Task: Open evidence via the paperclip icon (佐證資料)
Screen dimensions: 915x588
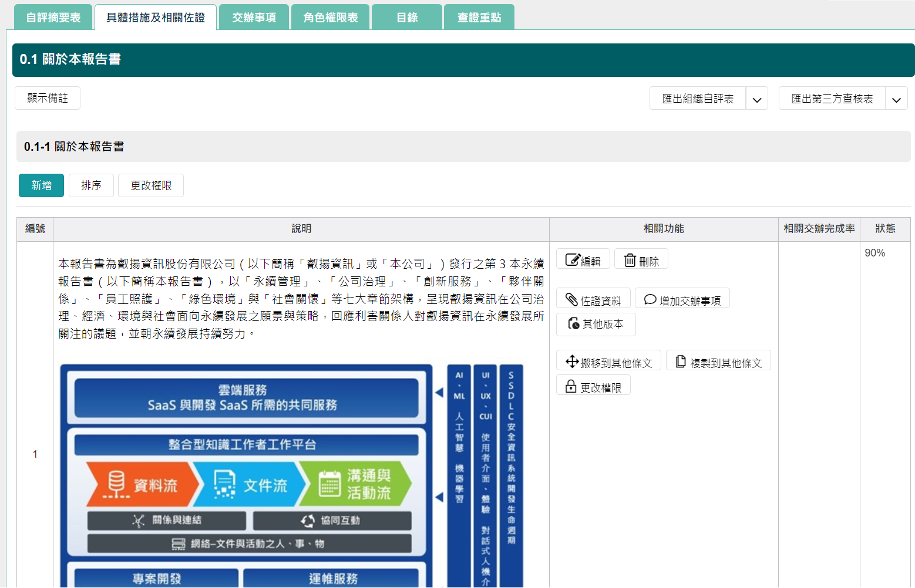Action: point(571,300)
